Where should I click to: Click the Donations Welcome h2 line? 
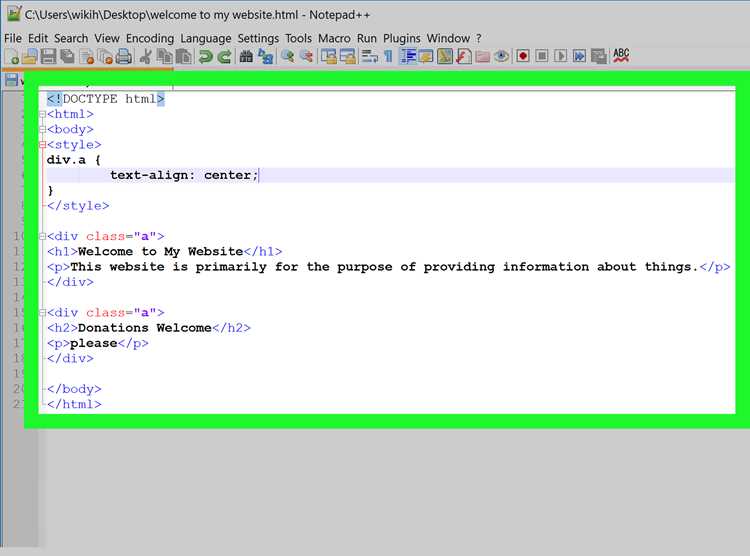(149, 328)
